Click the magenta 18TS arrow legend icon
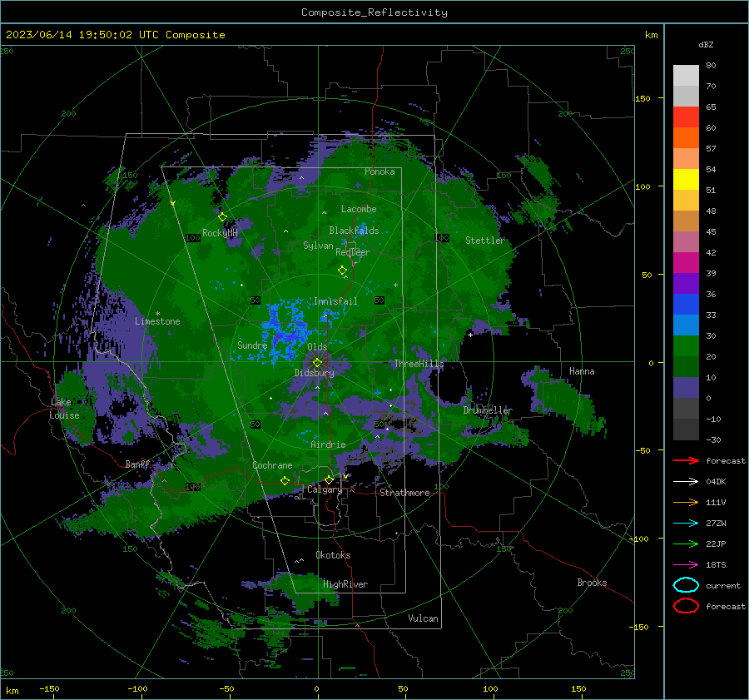 [686, 565]
